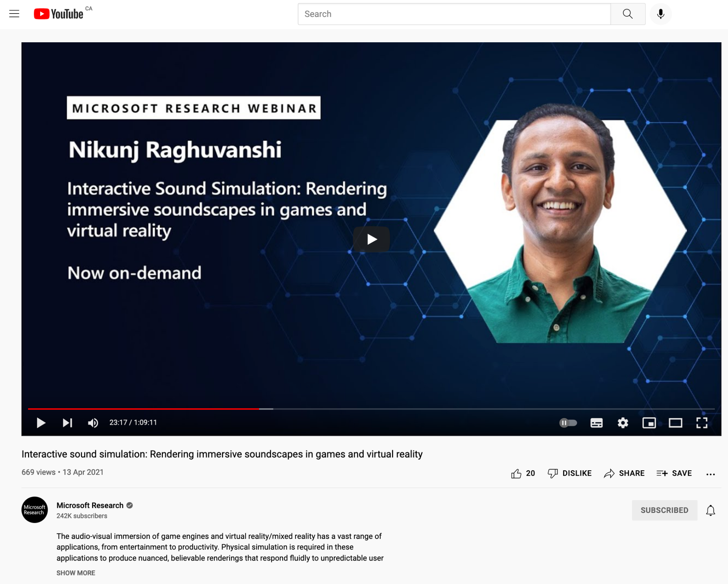Screen dimensions: 728x584
Task: Save video to playlist with SAVE
Action: (674, 473)
